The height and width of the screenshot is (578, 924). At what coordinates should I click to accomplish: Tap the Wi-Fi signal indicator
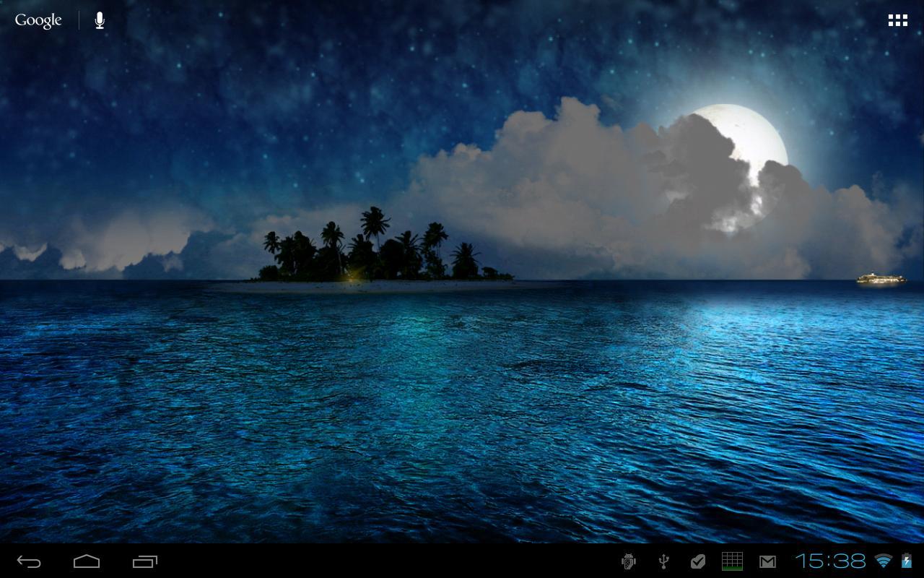point(884,561)
